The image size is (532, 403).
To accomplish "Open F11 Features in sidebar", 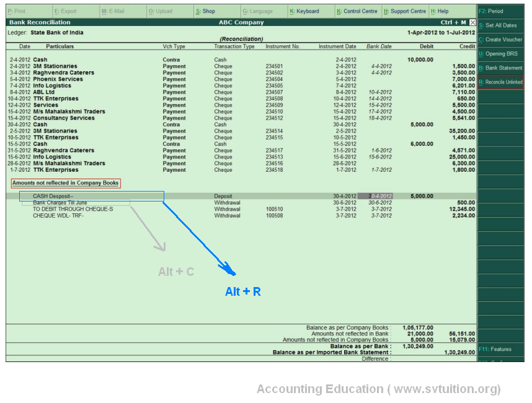I will [x=500, y=349].
